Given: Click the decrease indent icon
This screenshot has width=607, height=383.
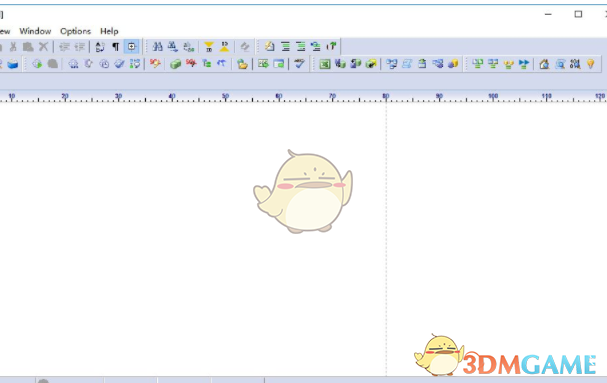Looking at the screenshot, I should pyautogui.click(x=64, y=47).
